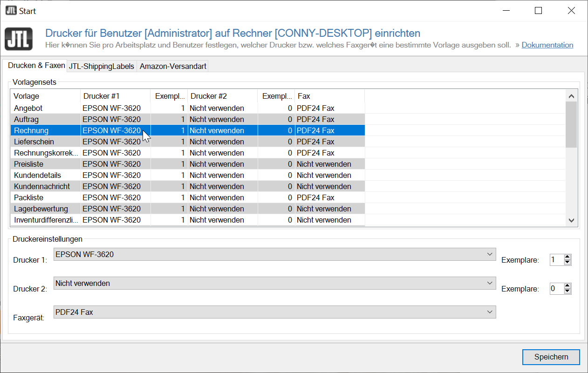
Task: Select the Drucken & Faxen tab
Action: pyautogui.click(x=36, y=66)
